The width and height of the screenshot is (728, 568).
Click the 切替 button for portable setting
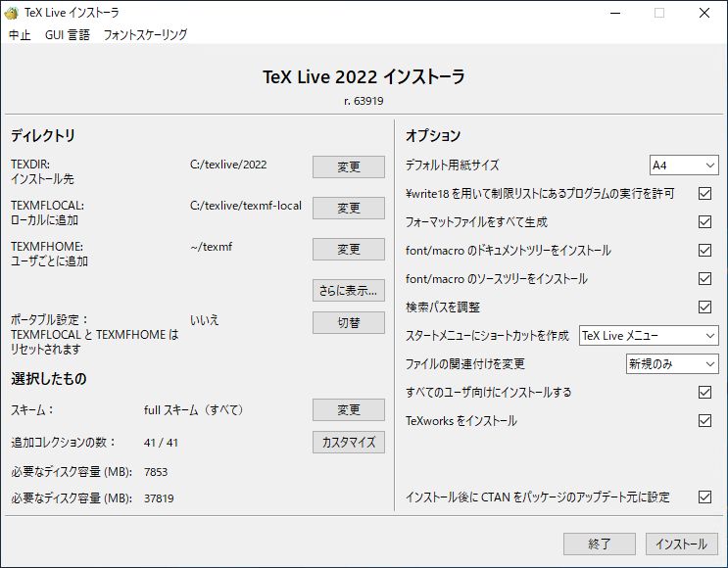[349, 322]
